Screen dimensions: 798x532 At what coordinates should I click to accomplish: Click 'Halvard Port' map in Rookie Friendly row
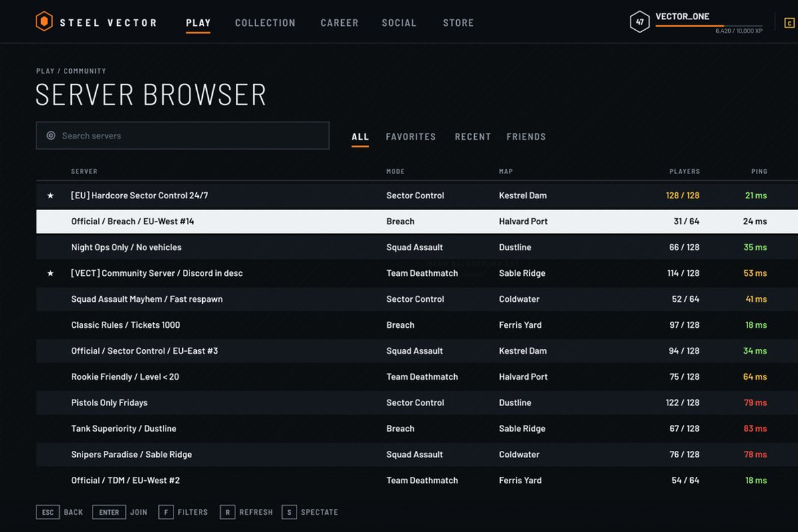[x=523, y=377]
